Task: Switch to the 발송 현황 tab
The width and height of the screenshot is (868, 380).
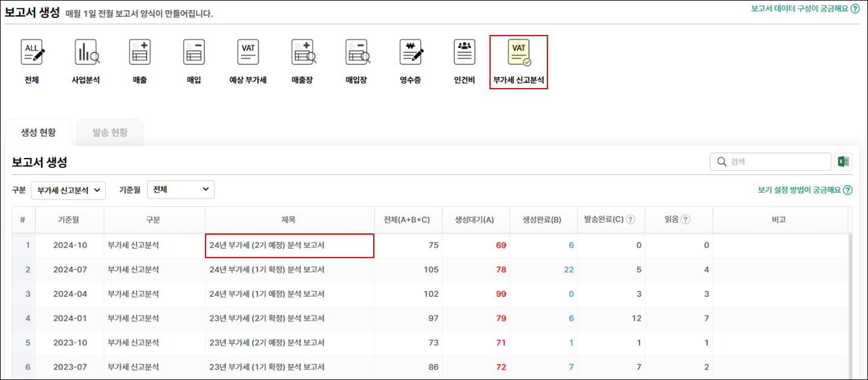Action: [110, 133]
